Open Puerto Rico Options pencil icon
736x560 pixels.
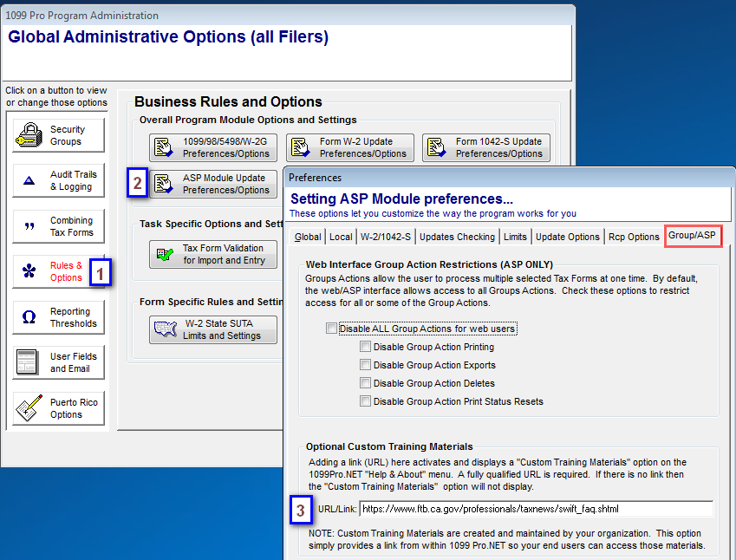[30, 408]
